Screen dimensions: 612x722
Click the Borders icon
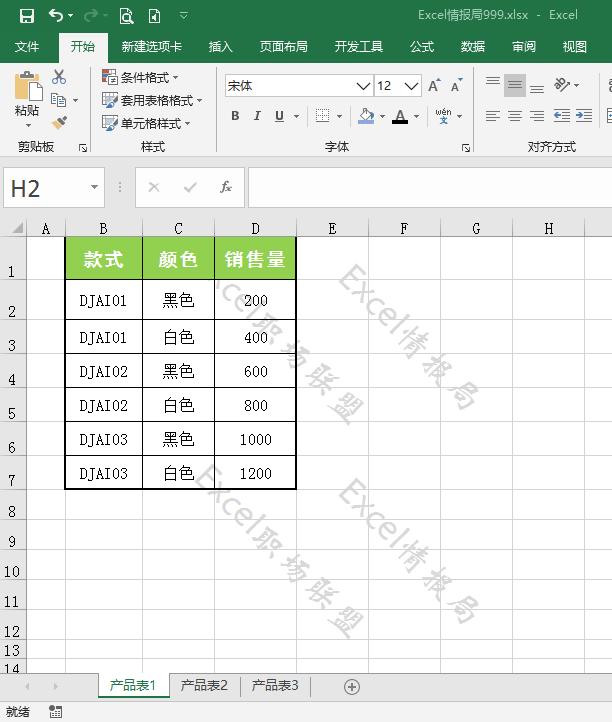click(x=322, y=116)
